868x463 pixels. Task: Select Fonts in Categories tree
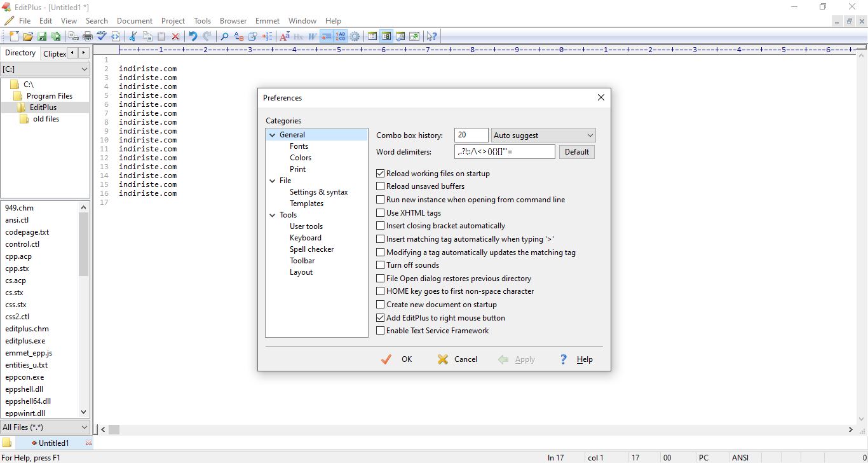pyautogui.click(x=299, y=146)
